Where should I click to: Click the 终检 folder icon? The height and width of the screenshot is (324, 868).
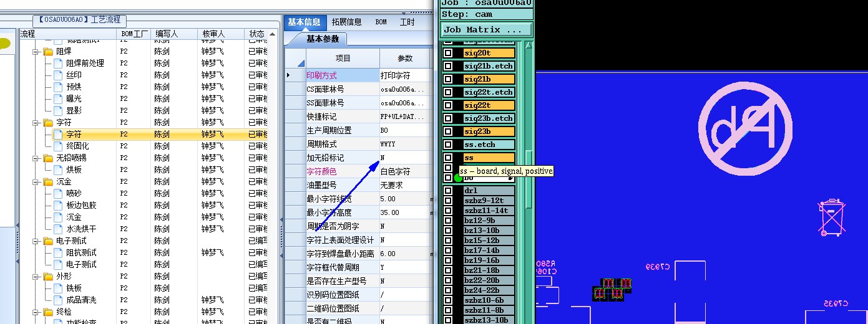pyautogui.click(x=49, y=312)
